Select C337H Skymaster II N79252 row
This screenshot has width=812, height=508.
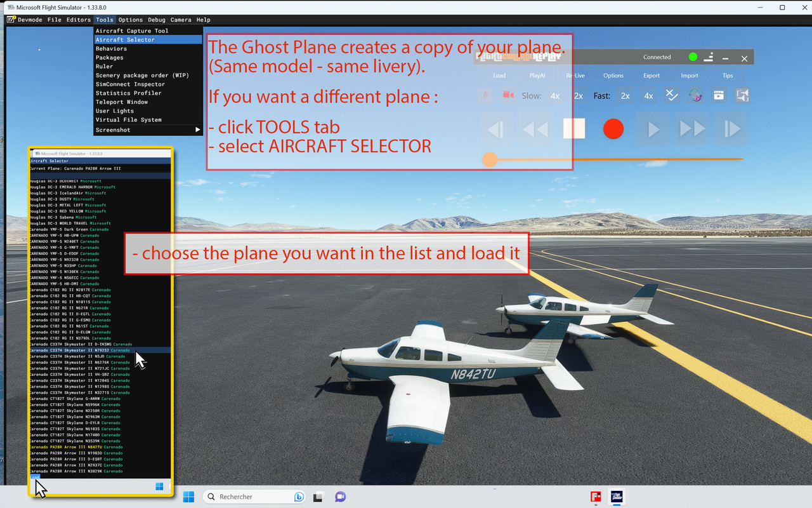click(x=100, y=350)
